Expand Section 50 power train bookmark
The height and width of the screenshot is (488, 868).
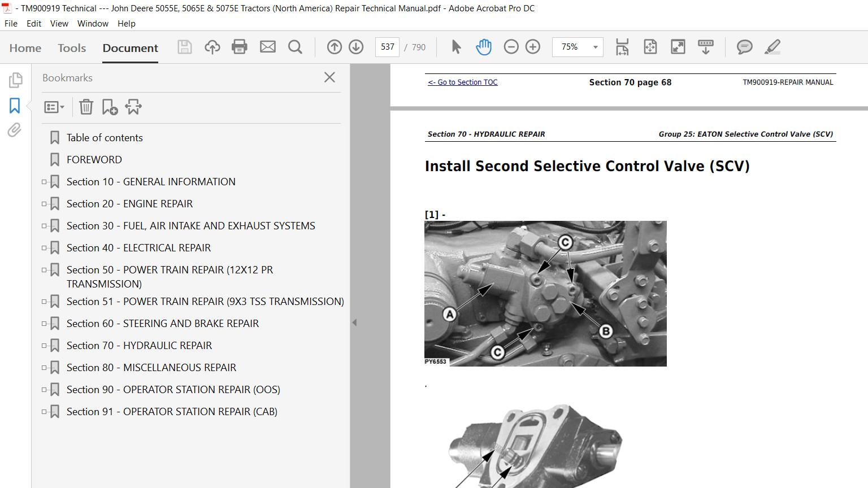[x=44, y=270]
